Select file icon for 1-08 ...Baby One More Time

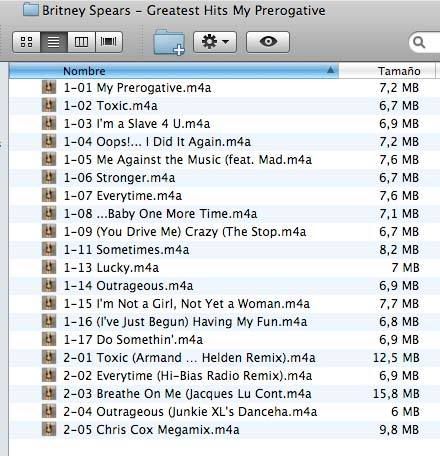point(49,214)
